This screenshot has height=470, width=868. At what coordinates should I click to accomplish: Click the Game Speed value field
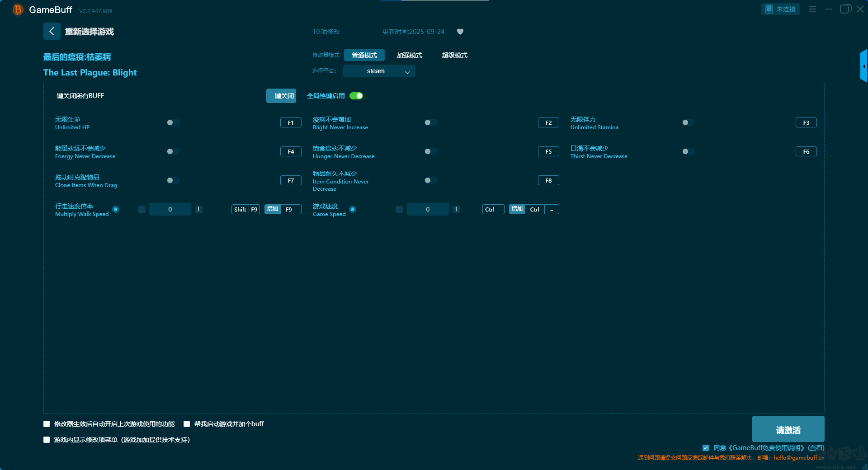tap(428, 209)
